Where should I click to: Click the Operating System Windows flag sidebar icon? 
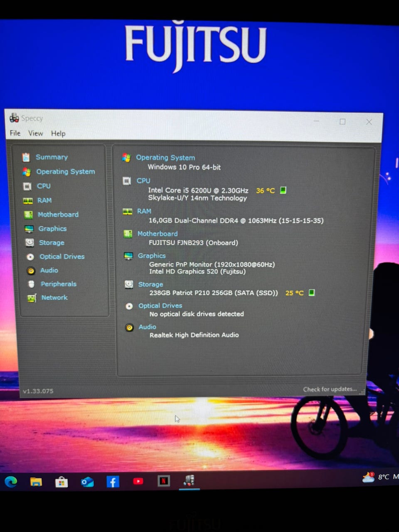pyautogui.click(x=27, y=172)
